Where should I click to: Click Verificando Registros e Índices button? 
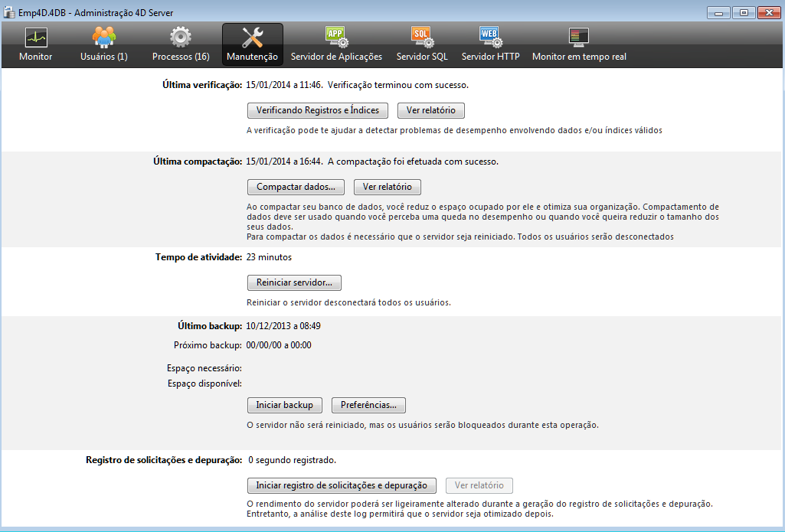(318, 110)
